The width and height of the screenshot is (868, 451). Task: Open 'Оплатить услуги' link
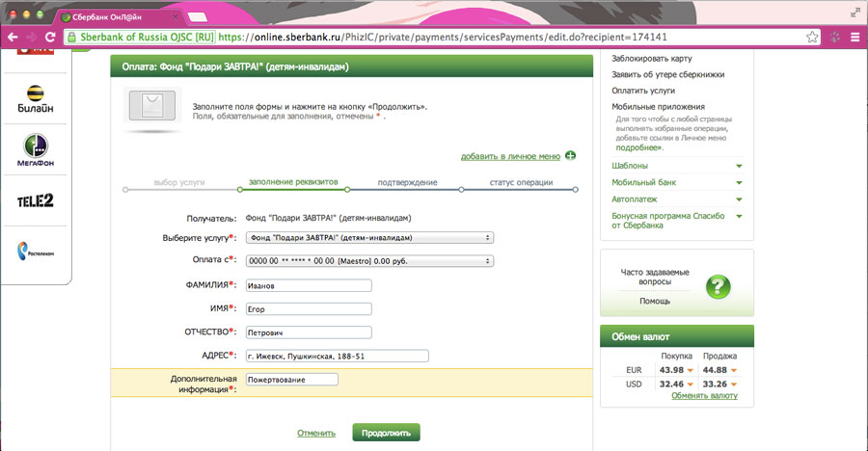pyautogui.click(x=642, y=91)
